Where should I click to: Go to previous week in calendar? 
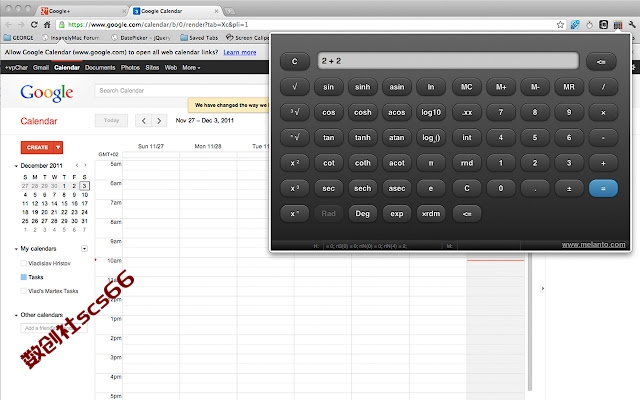tap(143, 120)
